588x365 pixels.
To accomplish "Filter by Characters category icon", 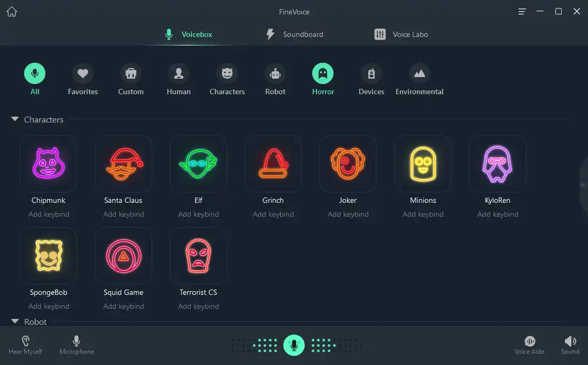I will point(227,73).
